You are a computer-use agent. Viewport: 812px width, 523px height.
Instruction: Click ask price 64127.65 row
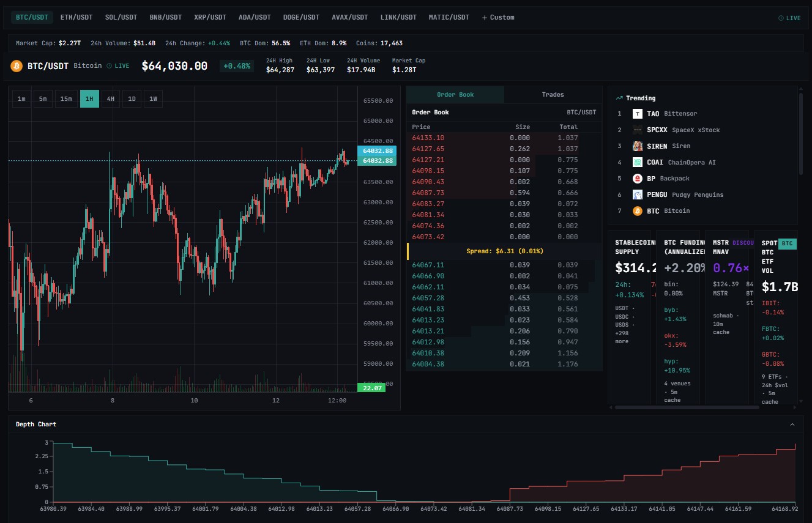(504, 149)
